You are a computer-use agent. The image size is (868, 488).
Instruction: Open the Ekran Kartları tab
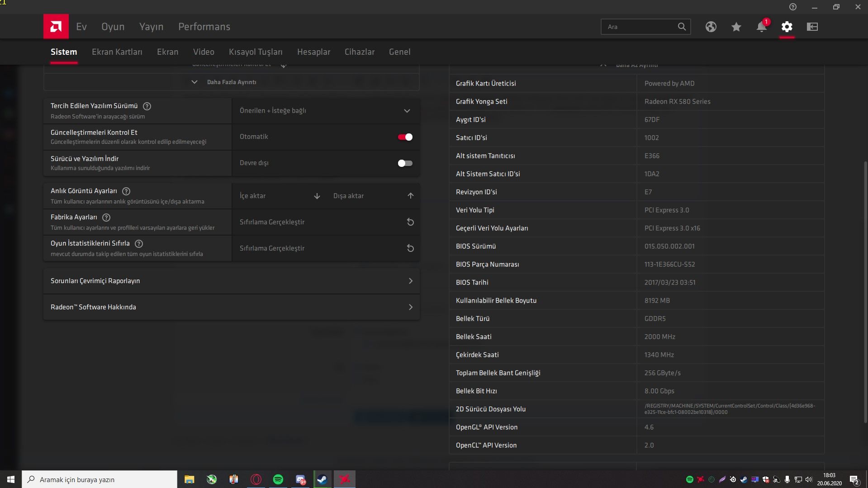pyautogui.click(x=117, y=52)
